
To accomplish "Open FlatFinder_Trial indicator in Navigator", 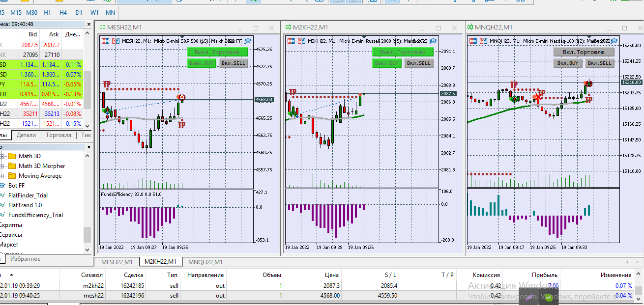I will click(x=28, y=195).
